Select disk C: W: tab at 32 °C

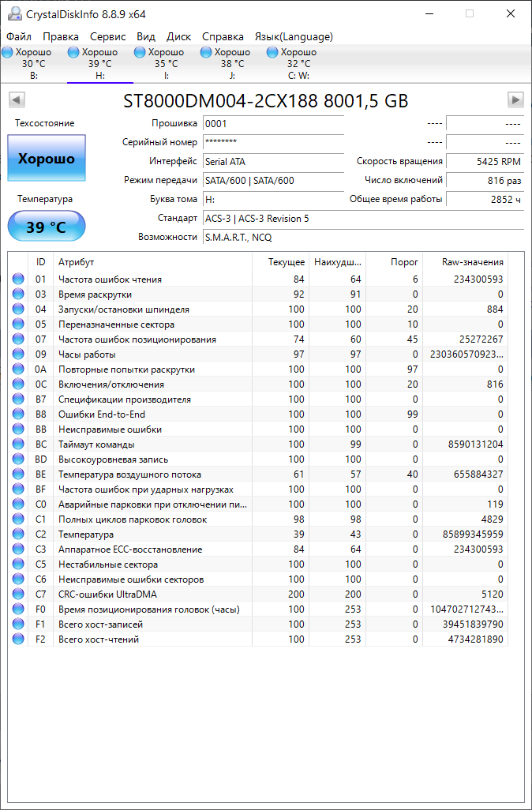coord(298,63)
